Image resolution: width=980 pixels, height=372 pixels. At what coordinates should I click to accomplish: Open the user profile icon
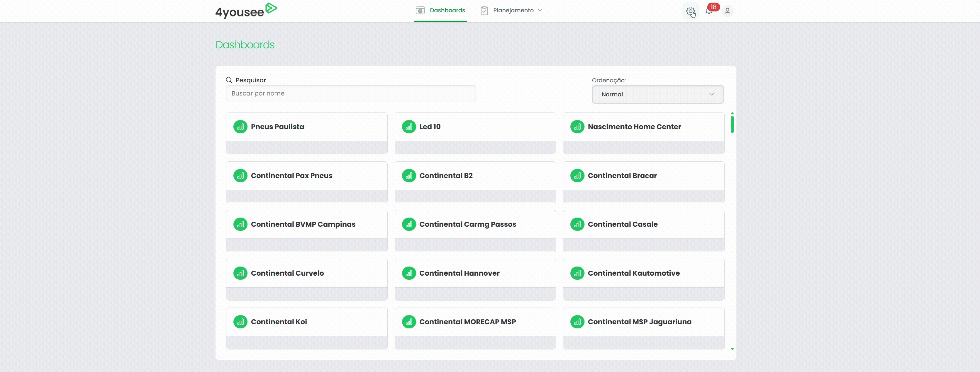click(x=728, y=11)
